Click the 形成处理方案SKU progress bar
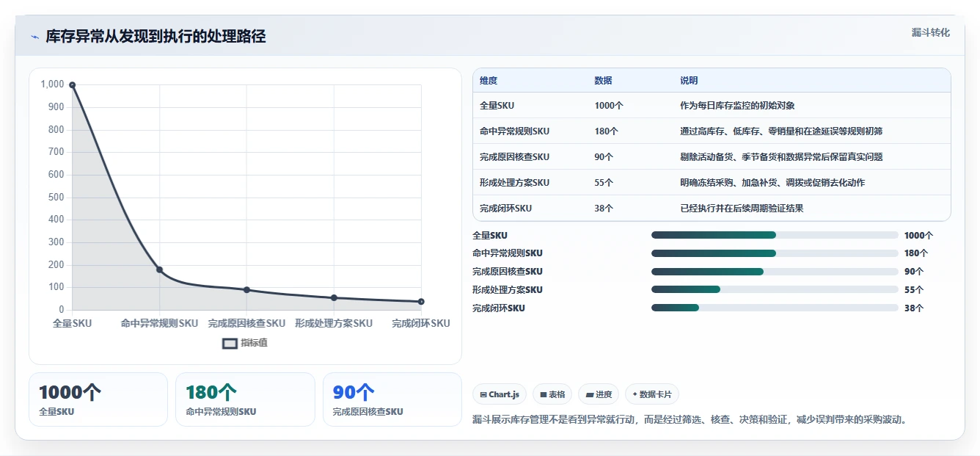This screenshot has width=980, height=456. (775, 290)
